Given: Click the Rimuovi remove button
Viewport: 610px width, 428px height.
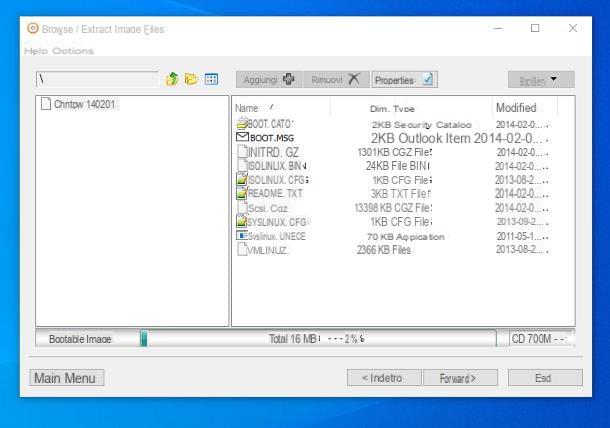Looking at the screenshot, I should tap(335, 79).
